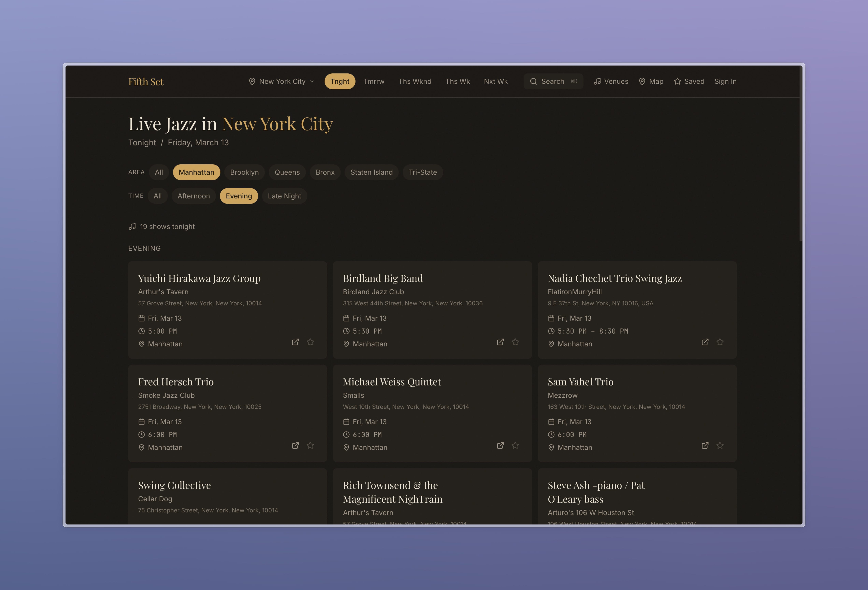Select Late Night time filter
The height and width of the screenshot is (590, 868).
[x=284, y=196]
